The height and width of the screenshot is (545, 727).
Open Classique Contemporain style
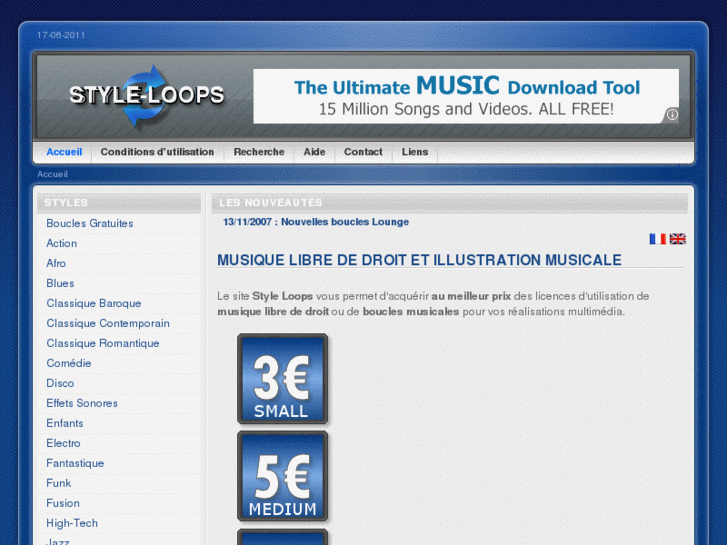pos(108,323)
